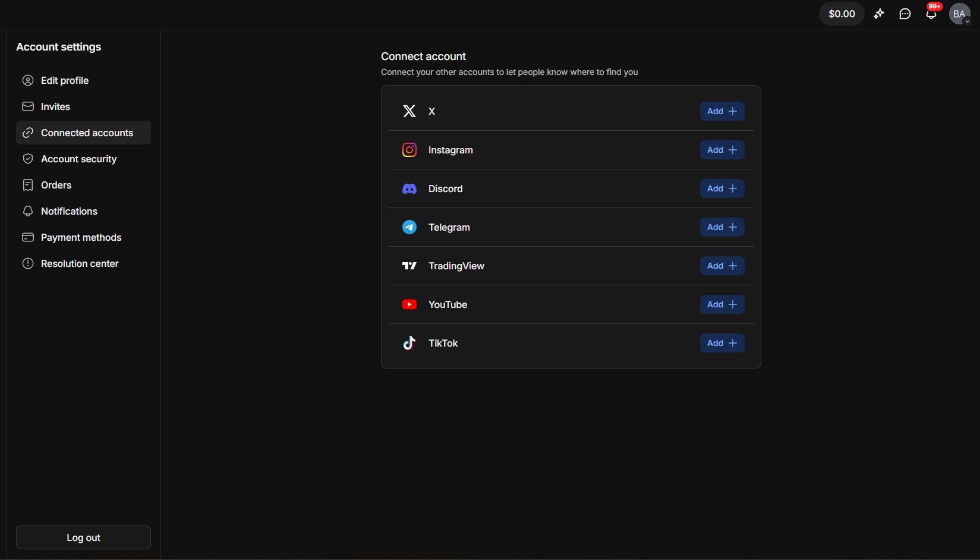Add a Telegram account
The width and height of the screenshot is (980, 560).
722,227
